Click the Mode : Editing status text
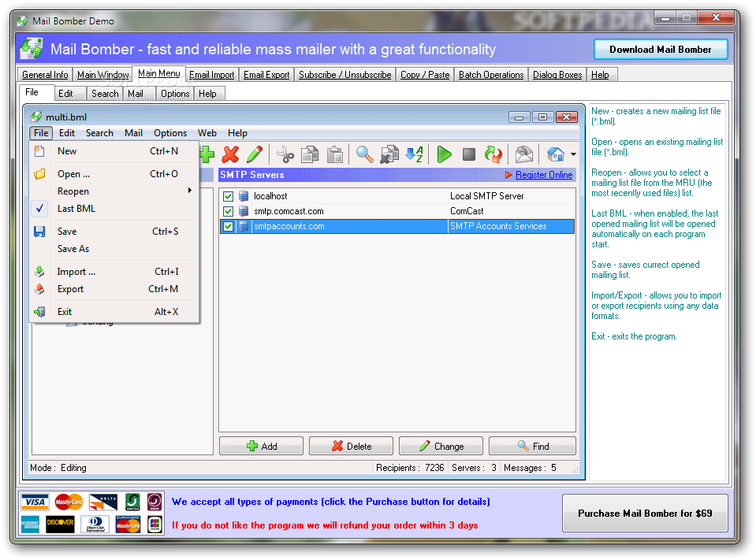 click(x=58, y=468)
